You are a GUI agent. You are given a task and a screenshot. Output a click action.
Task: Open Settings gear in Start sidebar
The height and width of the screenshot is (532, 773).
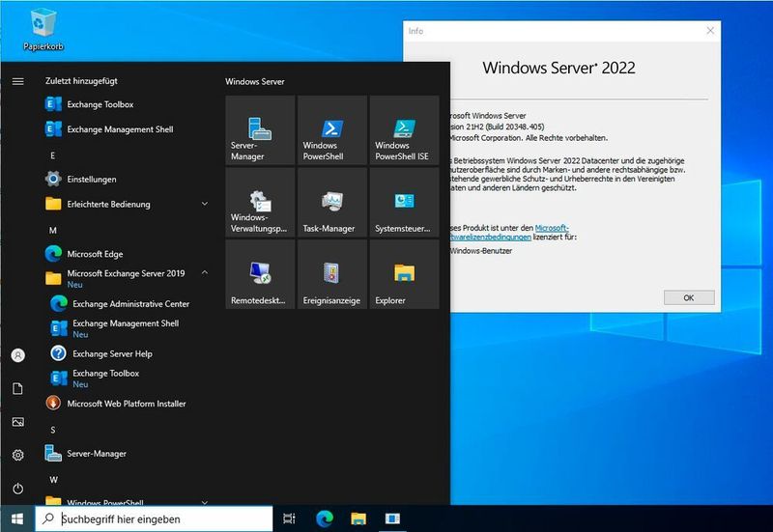[17, 455]
